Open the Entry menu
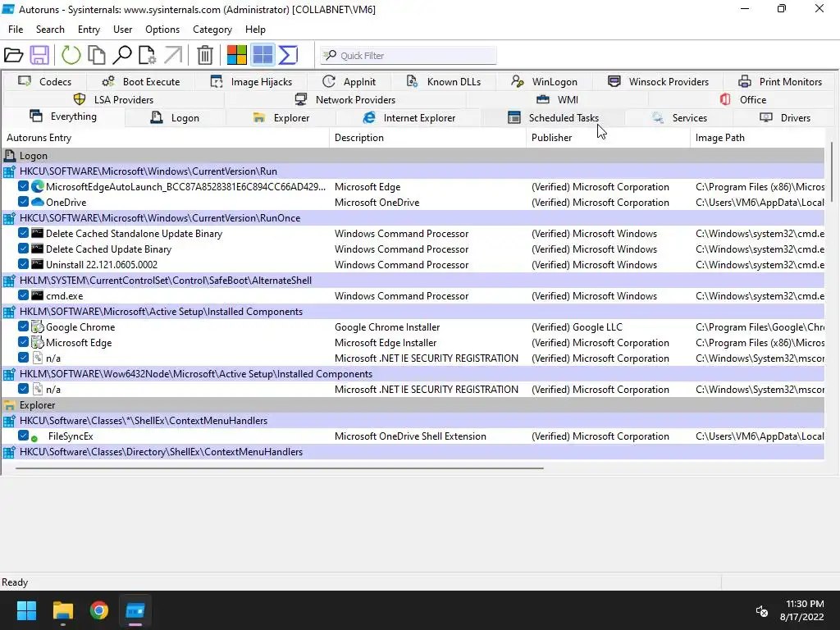This screenshot has width=840, height=630. [x=89, y=30]
